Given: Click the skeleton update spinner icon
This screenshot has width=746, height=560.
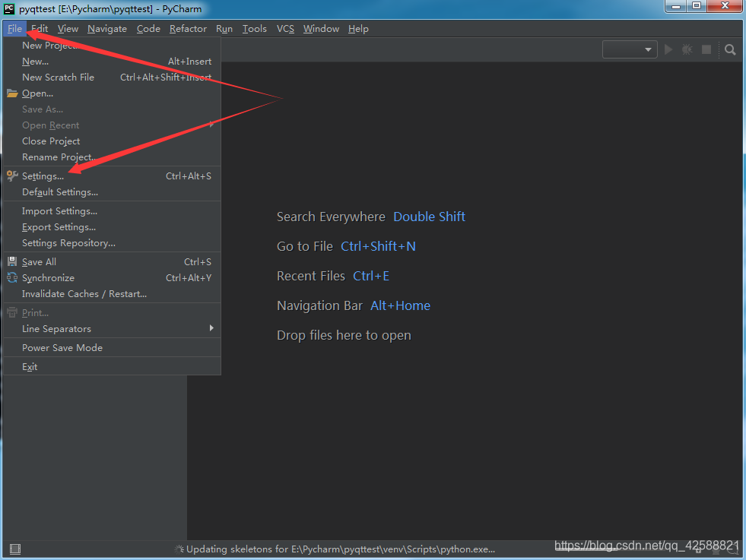Looking at the screenshot, I should click(x=179, y=549).
